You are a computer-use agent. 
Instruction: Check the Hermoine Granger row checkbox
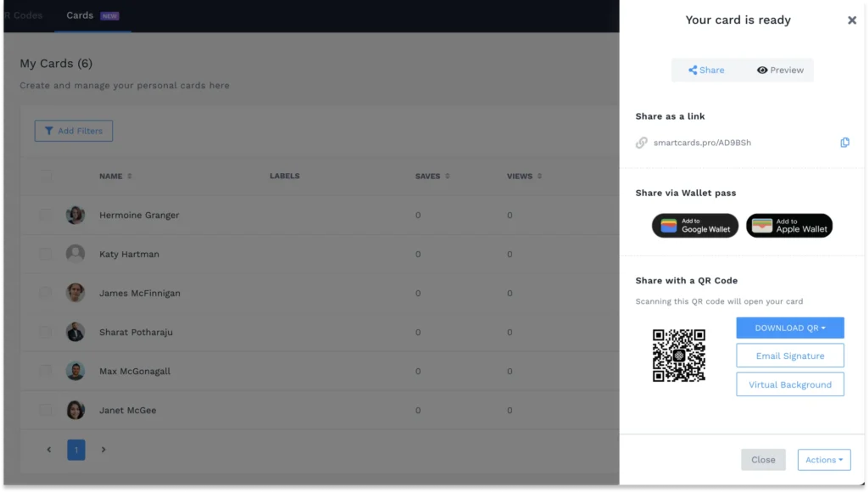click(x=46, y=215)
